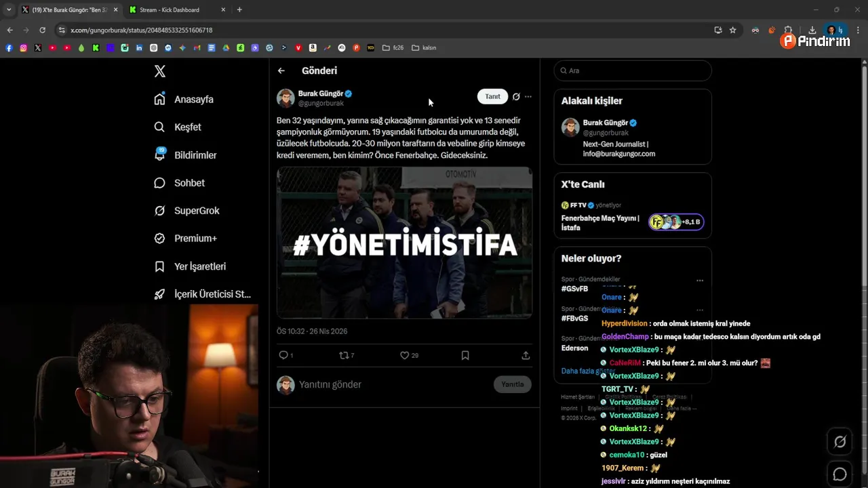This screenshot has width=868, height=488.
Task: Go to Anasayfa in the sidebar
Action: 184,99
